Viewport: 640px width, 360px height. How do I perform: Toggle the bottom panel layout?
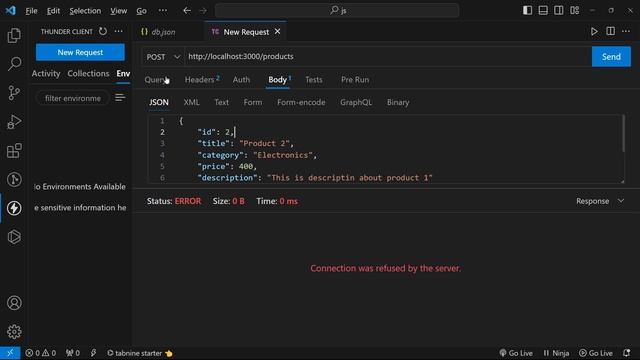point(543,10)
